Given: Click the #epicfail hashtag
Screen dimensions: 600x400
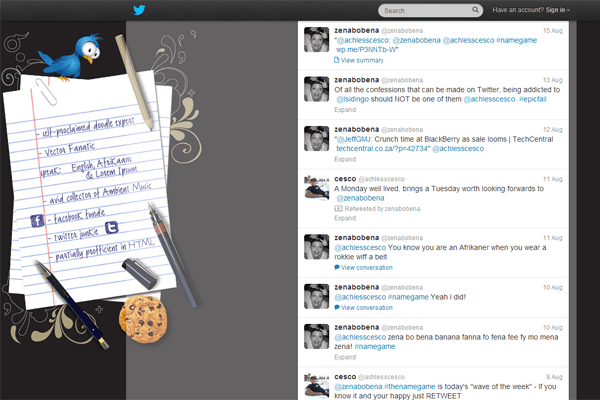Looking at the screenshot, I should (532, 99).
